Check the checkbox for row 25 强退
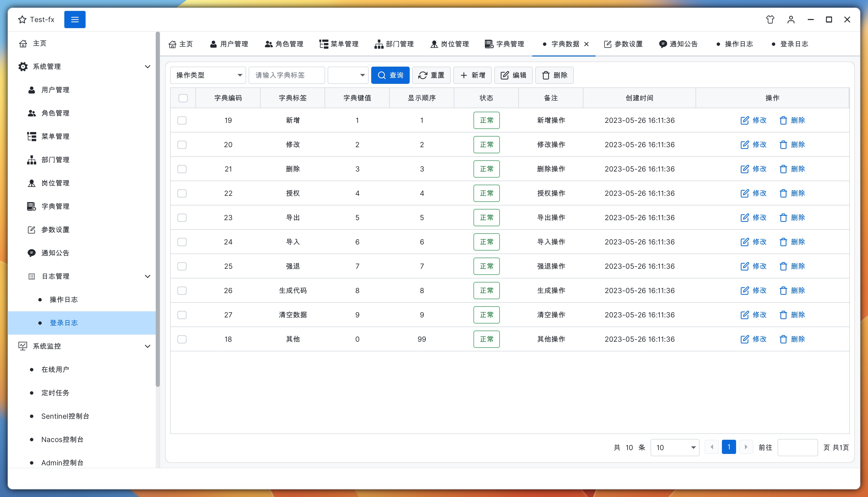 (182, 266)
